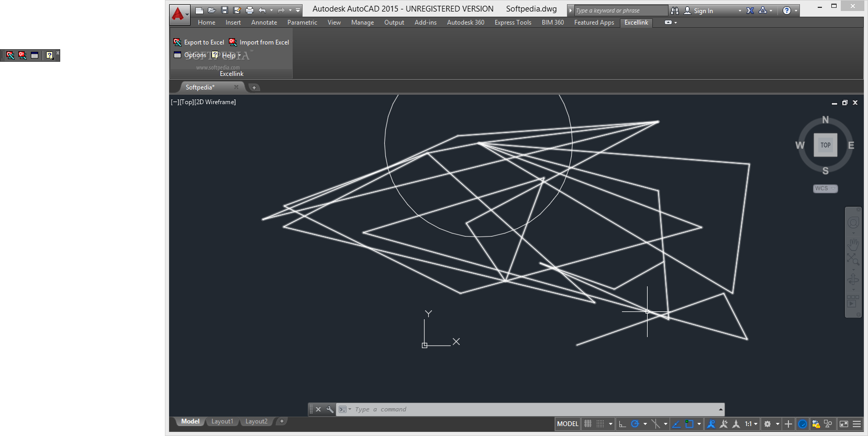Click the New drawing icon
This screenshot has width=868, height=436.
199,10
